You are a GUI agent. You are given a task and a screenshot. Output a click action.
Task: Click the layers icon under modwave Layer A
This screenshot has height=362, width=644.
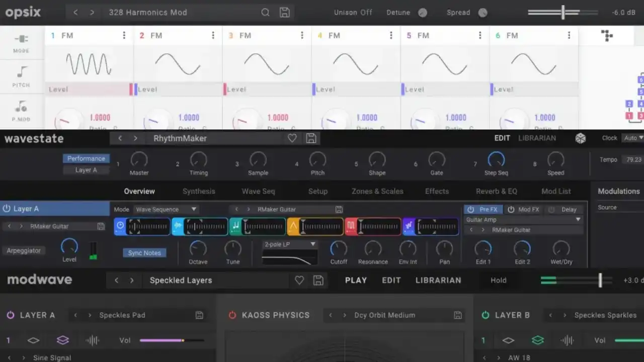tap(62, 340)
